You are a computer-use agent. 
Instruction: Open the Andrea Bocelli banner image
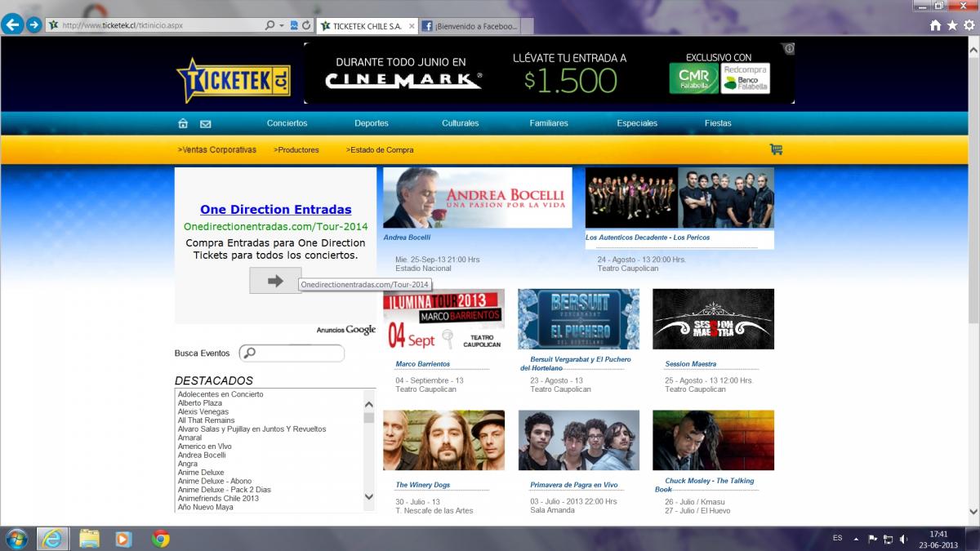tap(478, 198)
